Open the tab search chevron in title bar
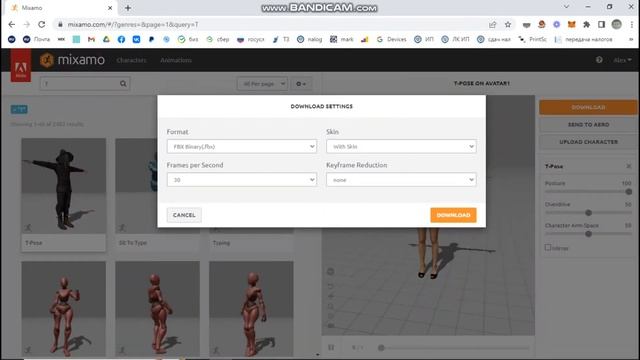This screenshot has height=360, width=640. point(566,7)
